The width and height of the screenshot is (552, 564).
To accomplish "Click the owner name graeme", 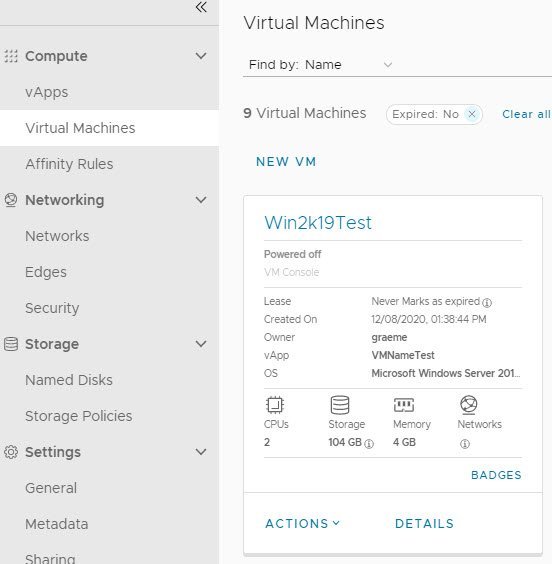I will (389, 337).
